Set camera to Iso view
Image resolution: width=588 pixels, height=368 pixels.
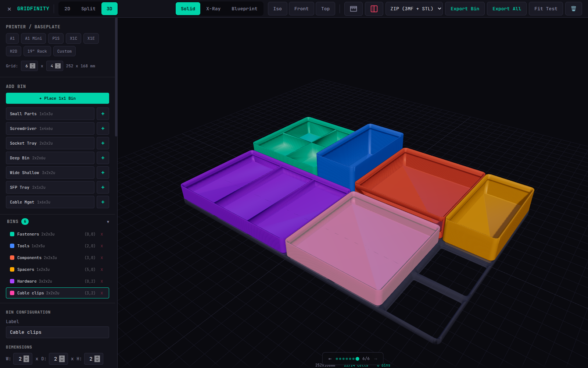(277, 9)
